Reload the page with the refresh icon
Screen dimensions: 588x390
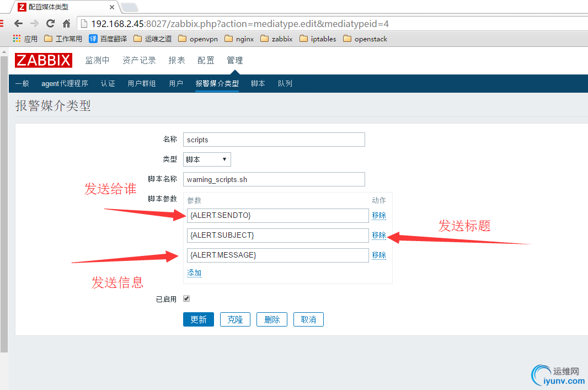pos(51,24)
